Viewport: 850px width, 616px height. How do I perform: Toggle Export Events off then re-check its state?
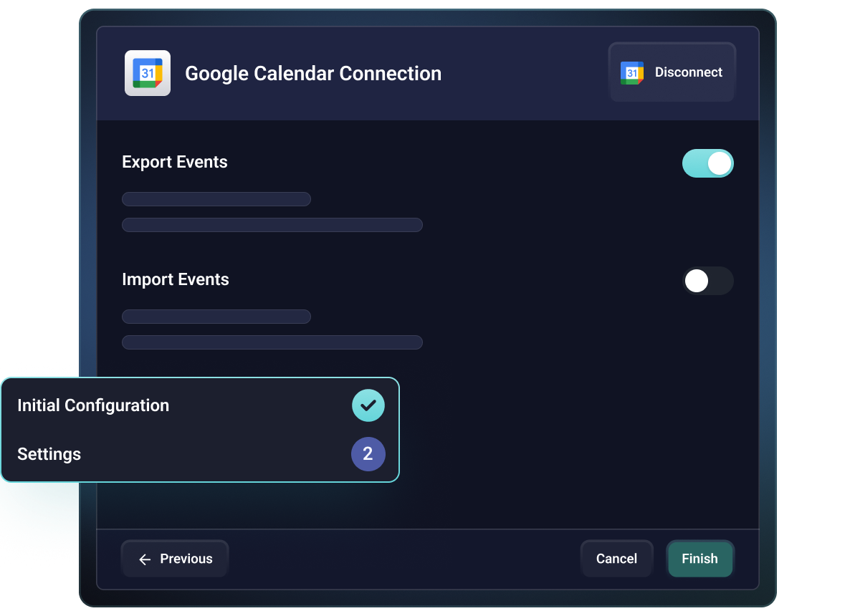(708, 163)
